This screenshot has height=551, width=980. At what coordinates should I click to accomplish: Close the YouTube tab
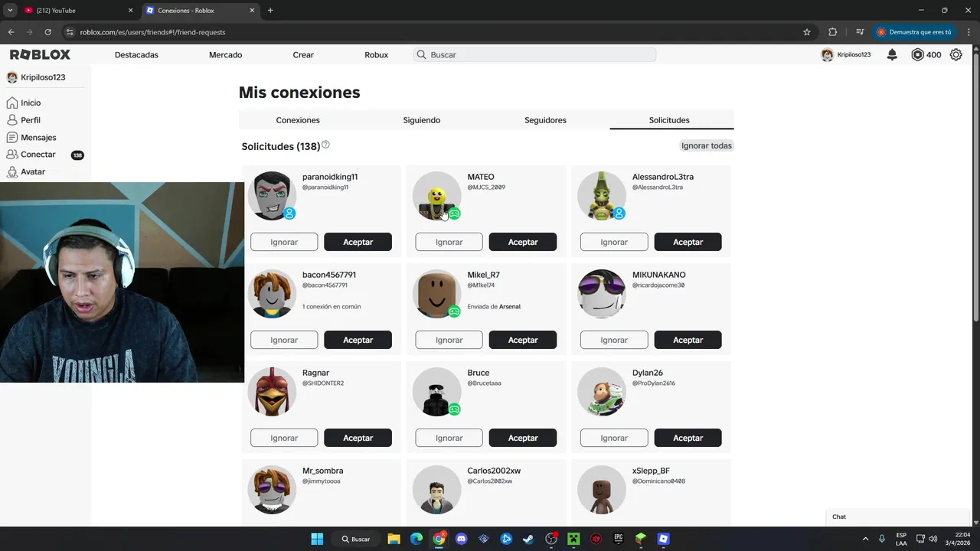click(130, 11)
